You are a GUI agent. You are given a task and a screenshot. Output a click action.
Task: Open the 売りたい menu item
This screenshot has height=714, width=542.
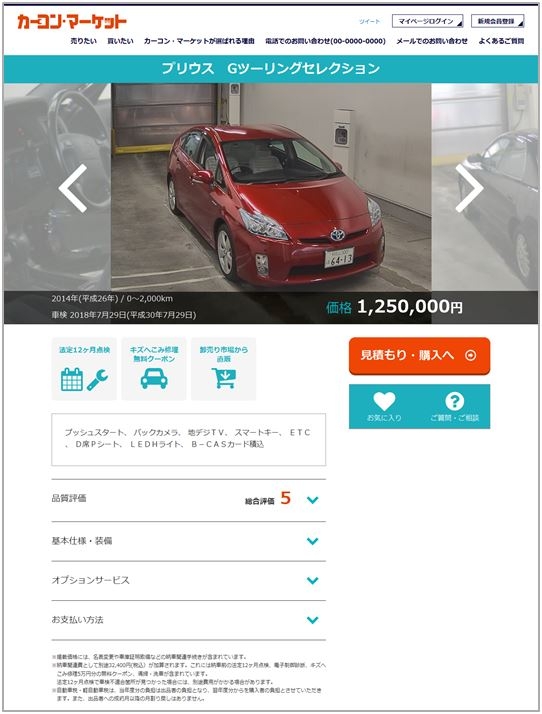tap(84, 41)
